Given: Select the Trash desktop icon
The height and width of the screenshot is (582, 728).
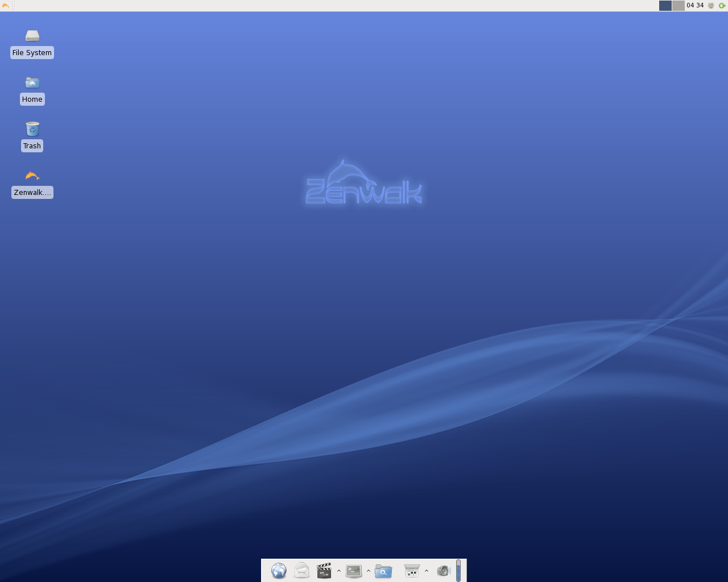Looking at the screenshot, I should pyautogui.click(x=32, y=129).
